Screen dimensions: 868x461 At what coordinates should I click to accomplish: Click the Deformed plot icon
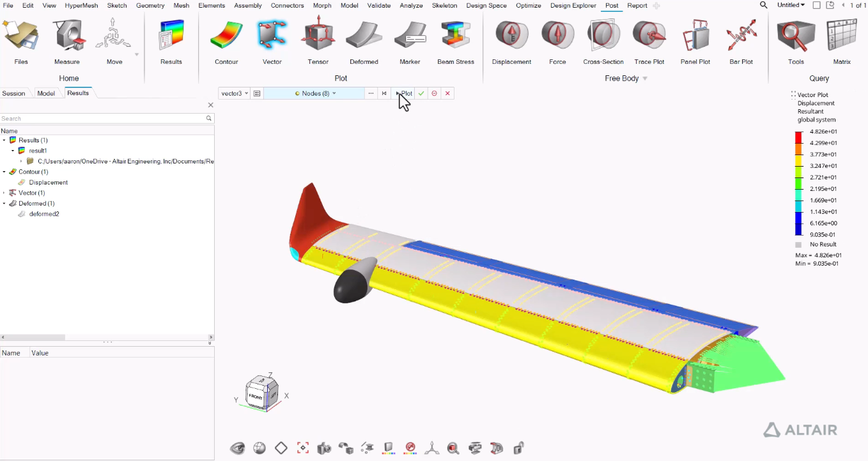364,36
